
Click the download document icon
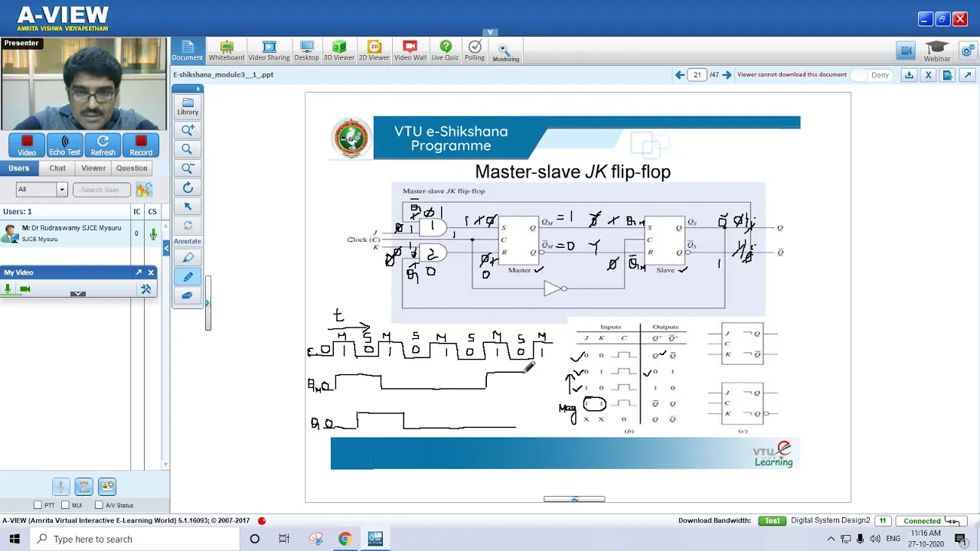click(x=909, y=75)
